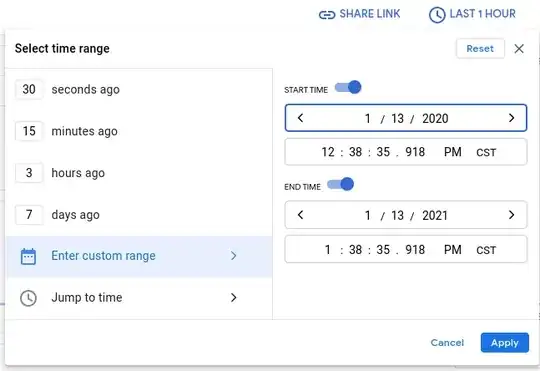The image size is (540, 371).
Task: Expand the Jump to time chevron
Action: pos(233,298)
